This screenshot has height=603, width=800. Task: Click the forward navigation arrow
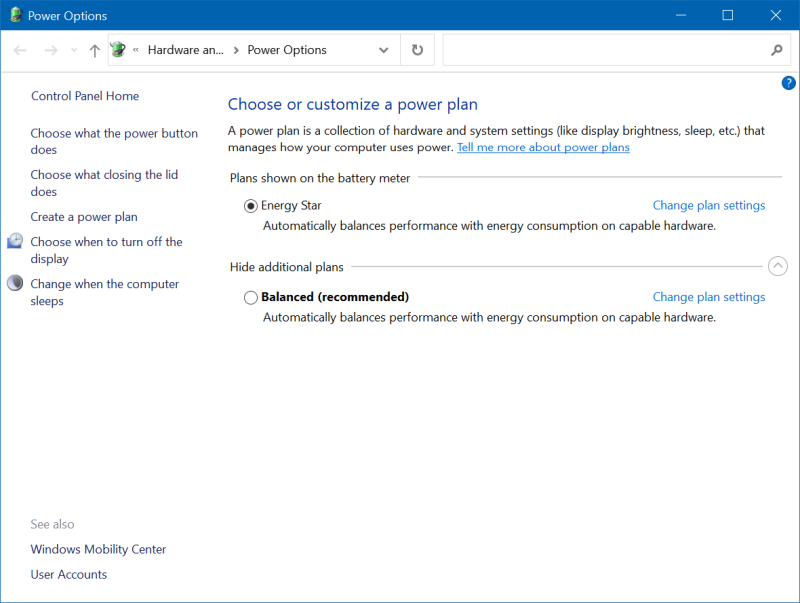[50, 49]
